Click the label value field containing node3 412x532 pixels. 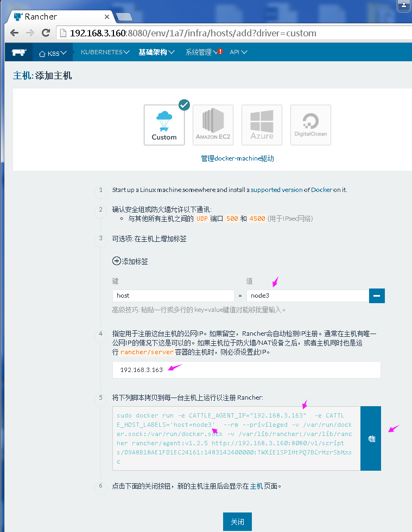click(308, 296)
